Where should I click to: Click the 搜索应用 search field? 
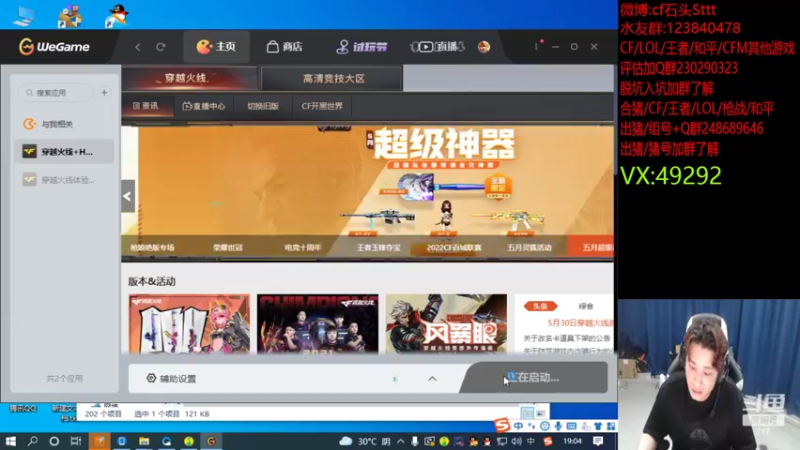click(x=55, y=93)
